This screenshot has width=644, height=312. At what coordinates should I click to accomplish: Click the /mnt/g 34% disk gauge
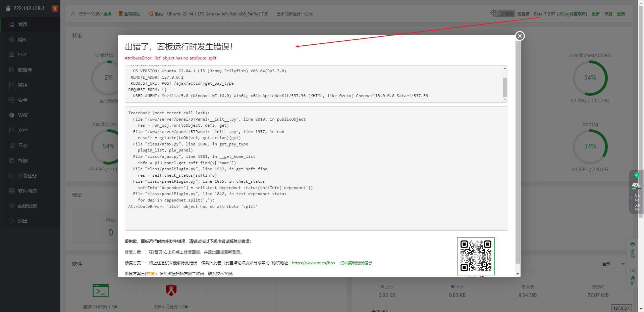(590, 147)
